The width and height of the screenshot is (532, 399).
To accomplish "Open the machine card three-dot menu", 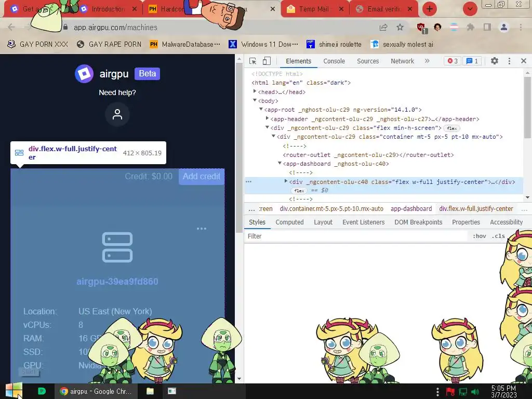I will 202,229.
